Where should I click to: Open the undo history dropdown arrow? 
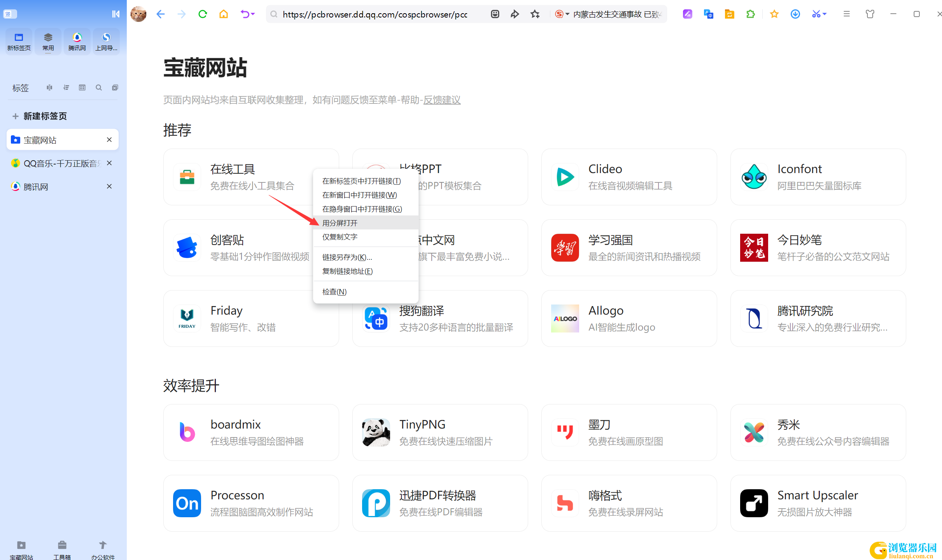[253, 14]
